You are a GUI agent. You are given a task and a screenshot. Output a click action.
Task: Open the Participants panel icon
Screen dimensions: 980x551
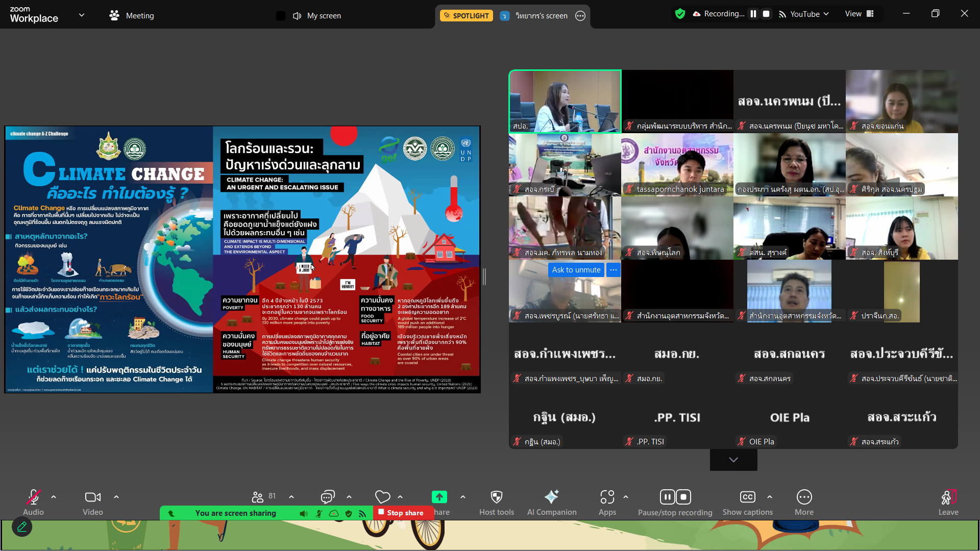coord(258,497)
